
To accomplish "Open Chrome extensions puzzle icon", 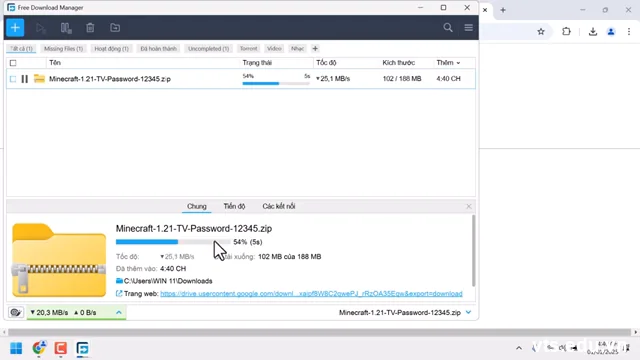I will pyautogui.click(x=566, y=31).
